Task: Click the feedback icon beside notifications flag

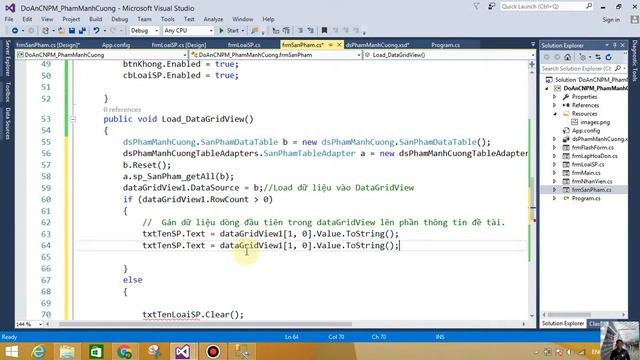Action: [491, 7]
